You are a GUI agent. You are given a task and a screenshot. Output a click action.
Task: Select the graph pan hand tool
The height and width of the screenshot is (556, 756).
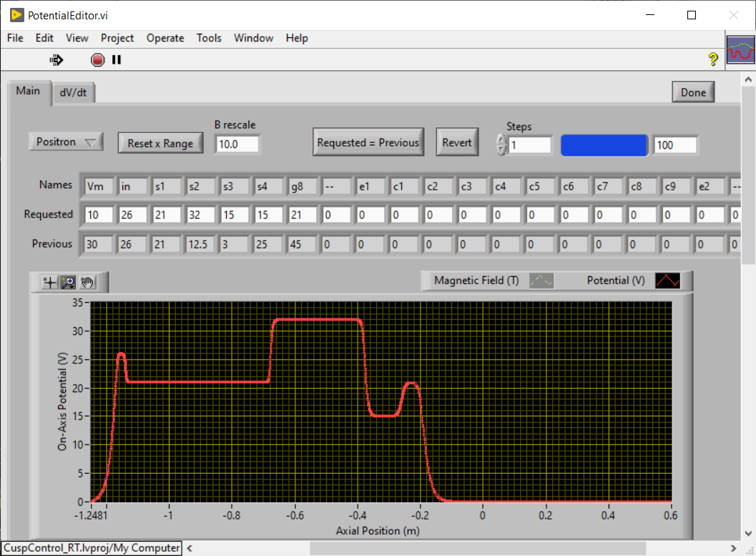[x=87, y=282]
